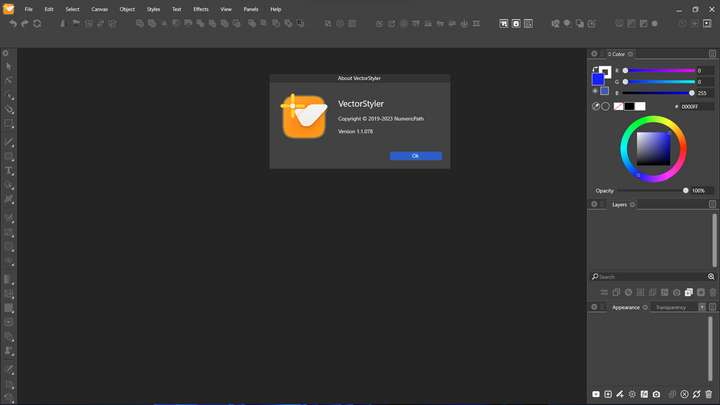Screen dimensions: 720x405
Task: Click the magnifier icon right of layer search
Action: tap(711, 277)
